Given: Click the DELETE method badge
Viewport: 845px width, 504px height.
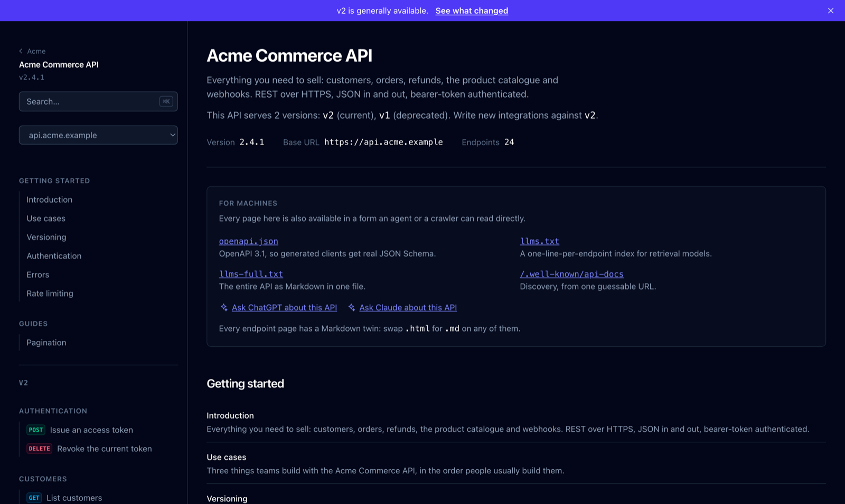Looking at the screenshot, I should pos(39,449).
